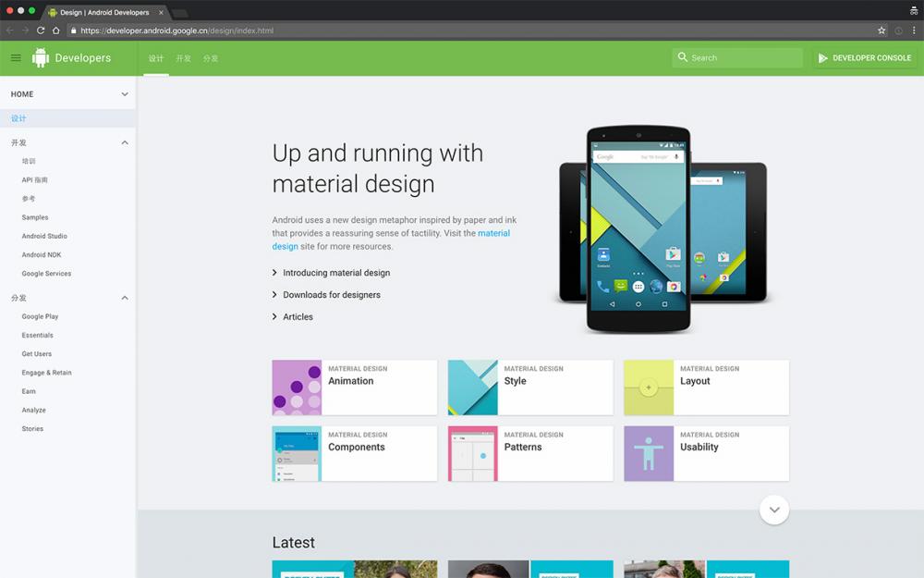The image size is (924, 578).
Task: Click the Patterns card title
Action: pos(523,447)
